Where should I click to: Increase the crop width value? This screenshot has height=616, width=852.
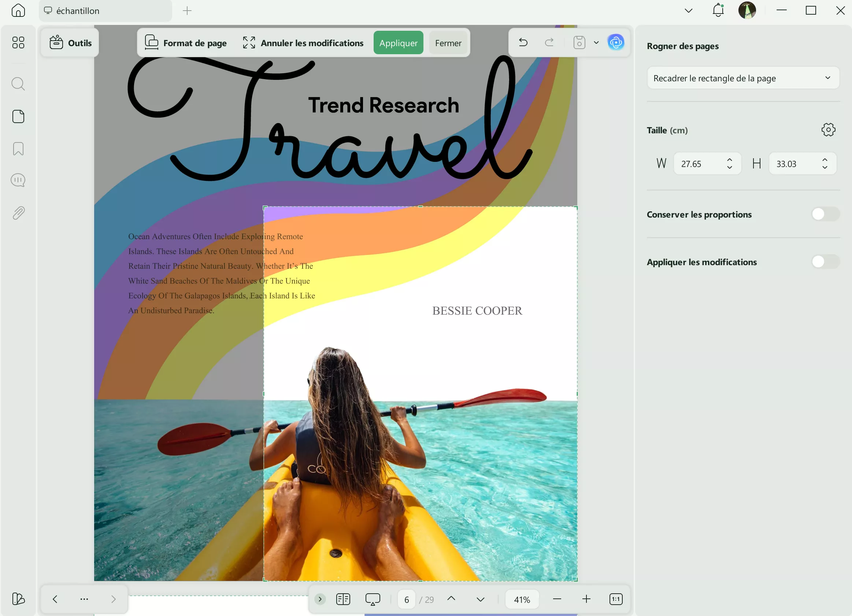pos(729,160)
